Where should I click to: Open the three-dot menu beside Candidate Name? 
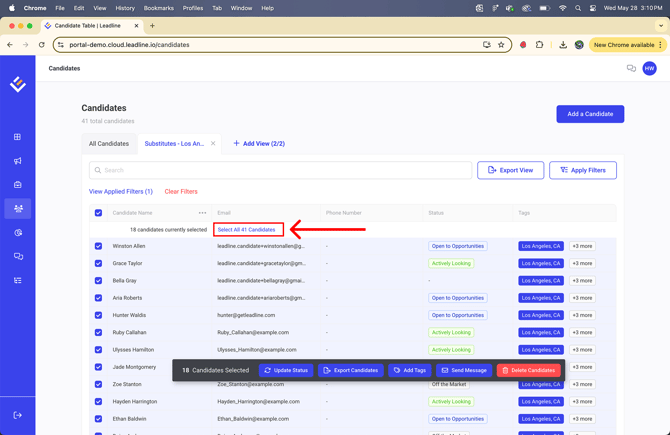pos(202,213)
